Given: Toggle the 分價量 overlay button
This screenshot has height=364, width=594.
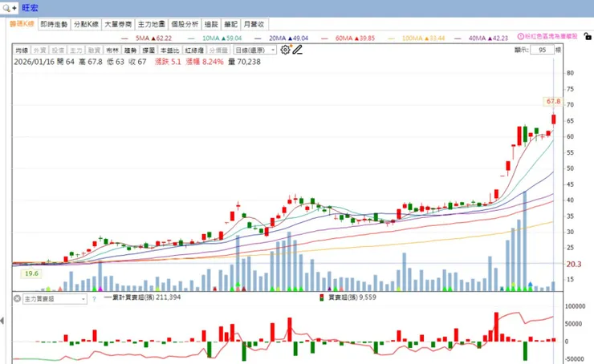Looking at the screenshot, I should pyautogui.click(x=218, y=50).
